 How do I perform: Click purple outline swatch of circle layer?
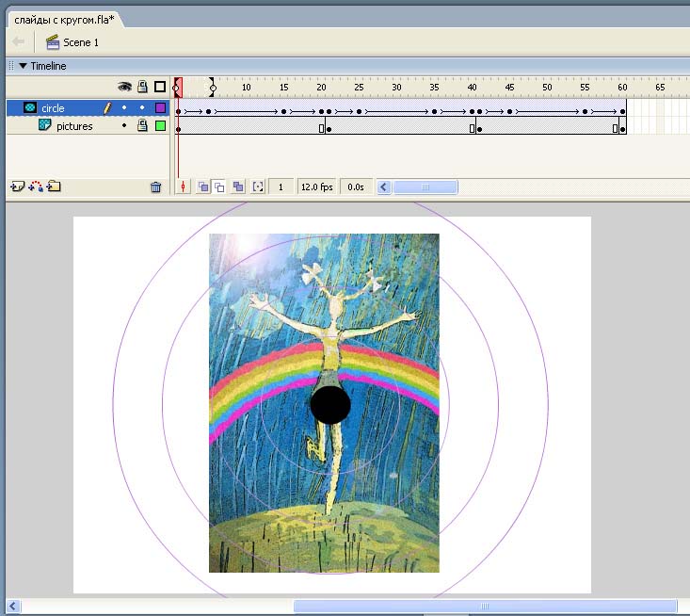tap(161, 108)
